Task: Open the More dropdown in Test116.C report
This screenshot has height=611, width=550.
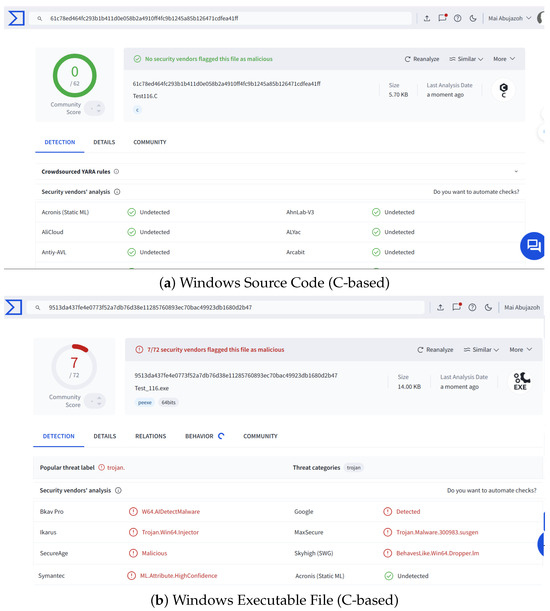Action: pyautogui.click(x=504, y=59)
